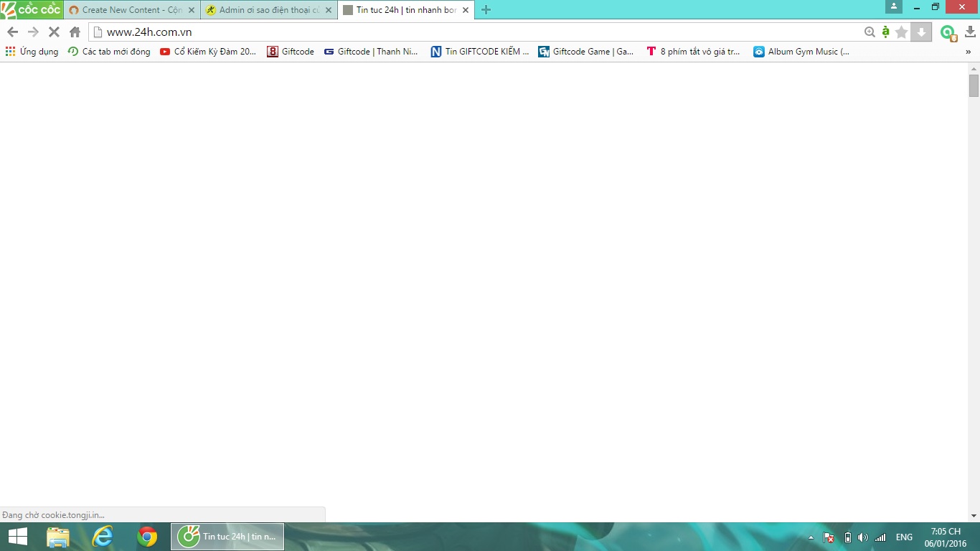Launch Google Chrome from taskbar

click(x=147, y=537)
